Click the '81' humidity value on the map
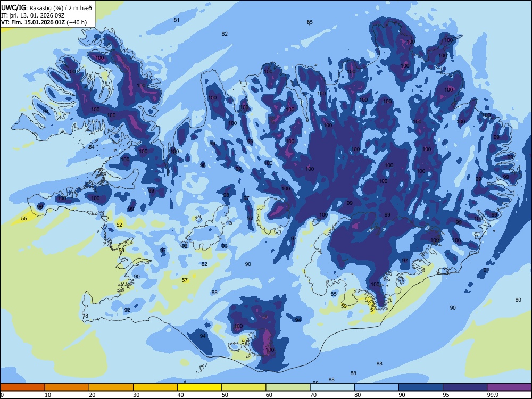Image resolution: width=532 pixels, height=399 pixels. click(x=177, y=20)
